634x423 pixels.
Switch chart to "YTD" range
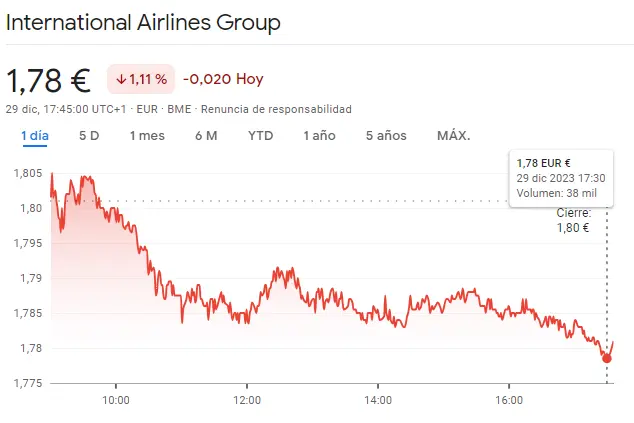260,136
